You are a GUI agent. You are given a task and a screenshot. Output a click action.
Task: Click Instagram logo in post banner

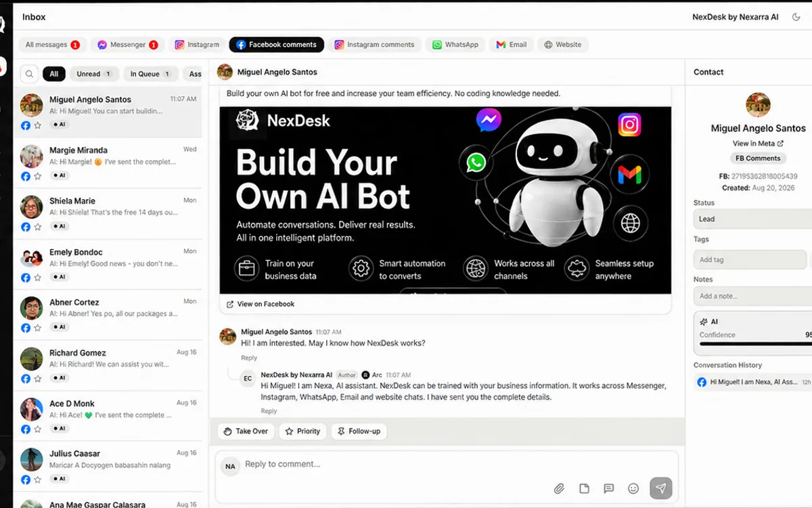coord(629,125)
